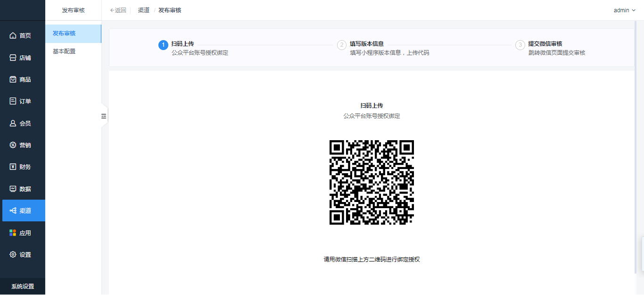Click step 1 circle 扫码上传
The image size is (644, 295).
(x=163, y=45)
